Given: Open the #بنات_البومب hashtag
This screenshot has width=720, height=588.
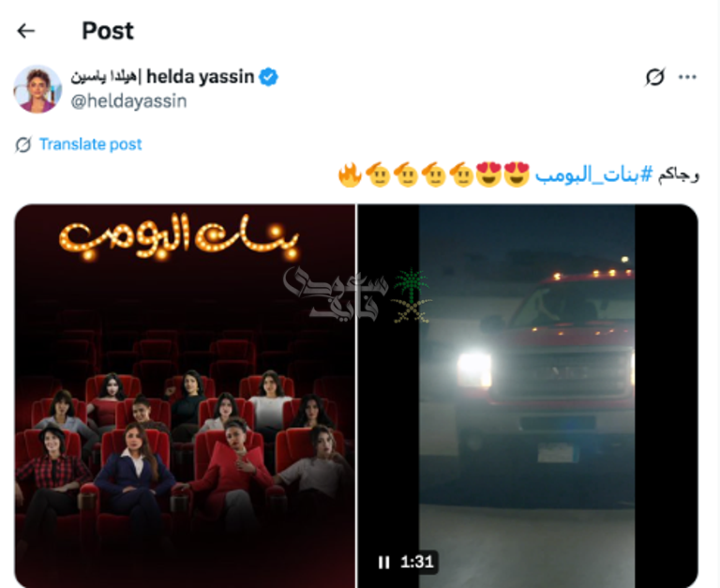Looking at the screenshot, I should (x=593, y=175).
